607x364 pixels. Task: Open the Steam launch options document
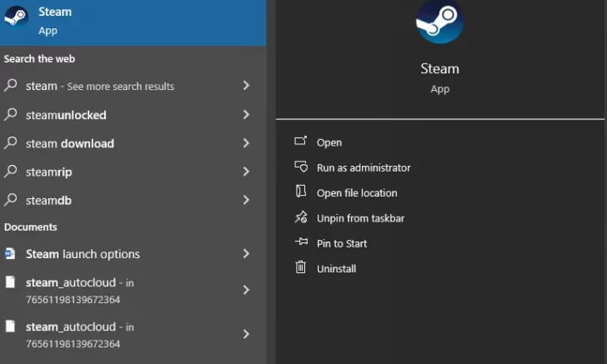(x=133, y=254)
